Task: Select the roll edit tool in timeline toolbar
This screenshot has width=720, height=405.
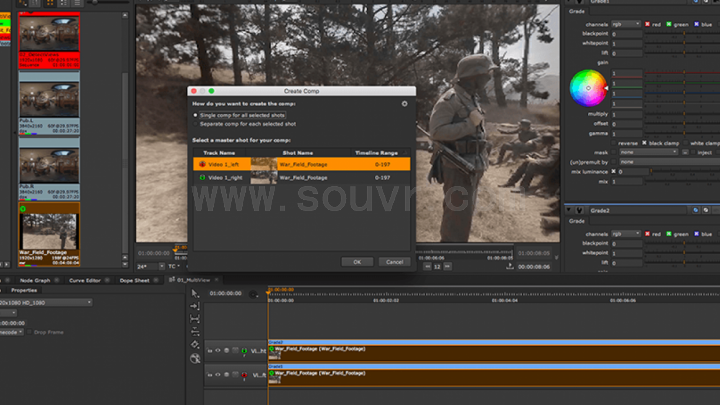Action: click(195, 332)
